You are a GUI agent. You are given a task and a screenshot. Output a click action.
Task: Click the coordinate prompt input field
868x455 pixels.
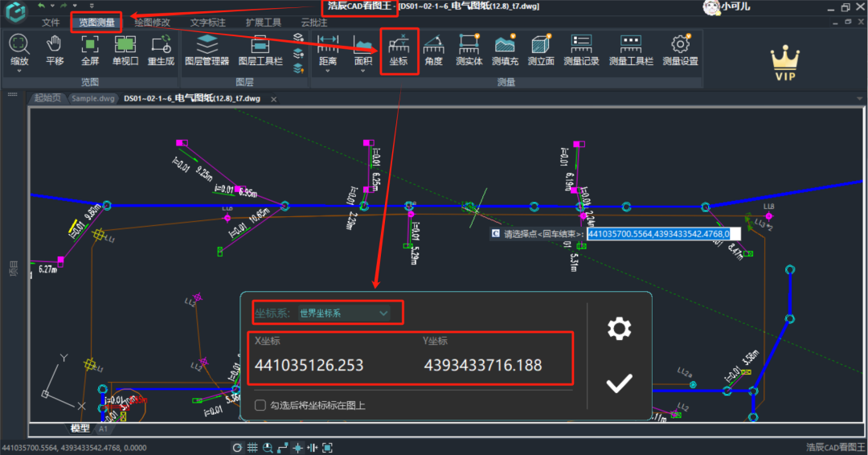(x=663, y=234)
